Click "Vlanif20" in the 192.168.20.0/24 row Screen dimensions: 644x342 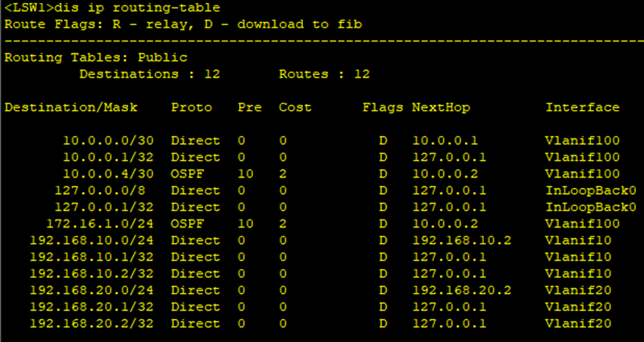point(578,291)
